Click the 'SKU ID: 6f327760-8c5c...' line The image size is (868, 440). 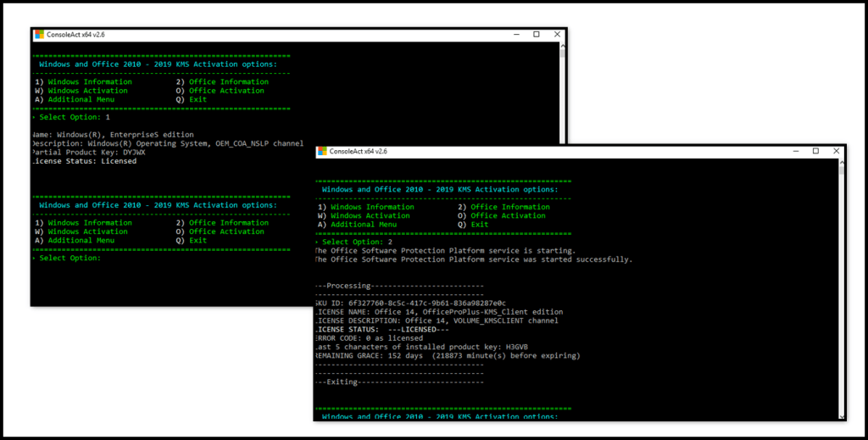click(410, 304)
